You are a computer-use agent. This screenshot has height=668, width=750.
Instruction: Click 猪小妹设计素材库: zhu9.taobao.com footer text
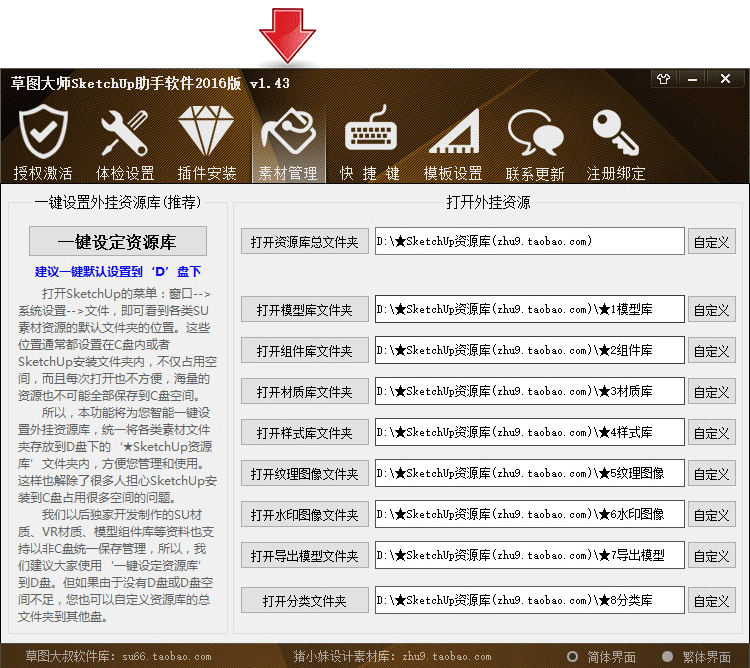pos(392,656)
